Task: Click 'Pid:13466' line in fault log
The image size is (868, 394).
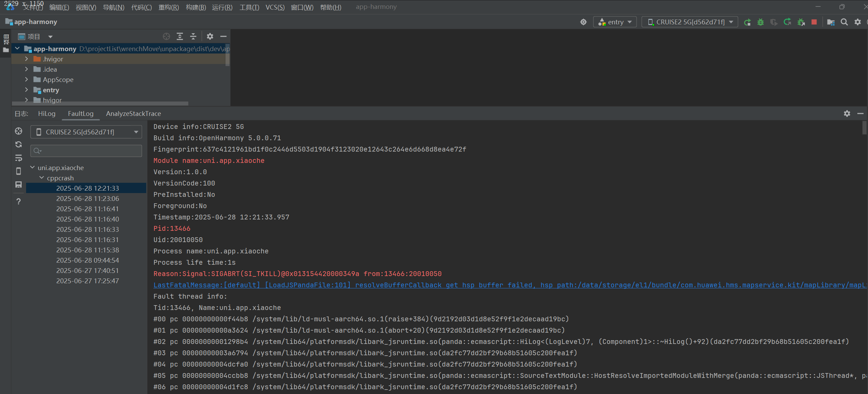Action: click(x=172, y=228)
